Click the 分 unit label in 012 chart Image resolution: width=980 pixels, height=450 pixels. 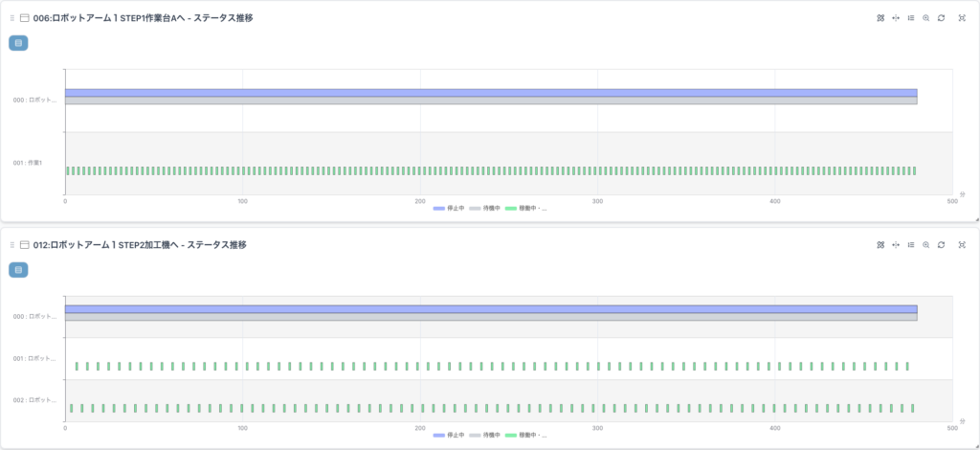(x=963, y=421)
